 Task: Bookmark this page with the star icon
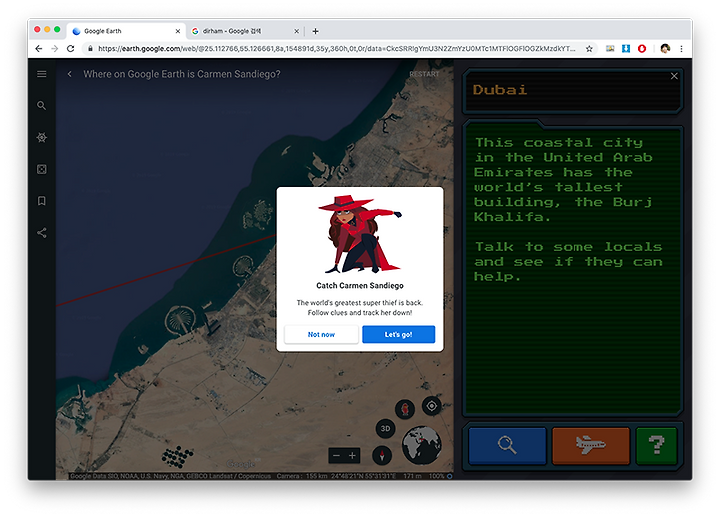(x=589, y=49)
